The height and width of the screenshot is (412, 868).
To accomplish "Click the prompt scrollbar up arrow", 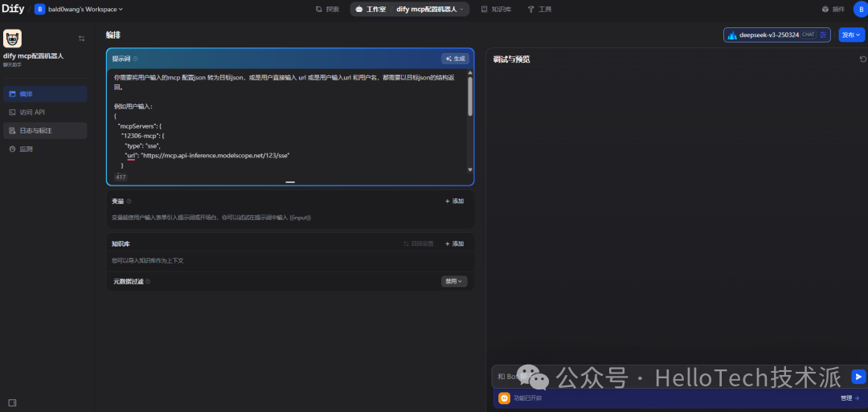I will coord(470,73).
